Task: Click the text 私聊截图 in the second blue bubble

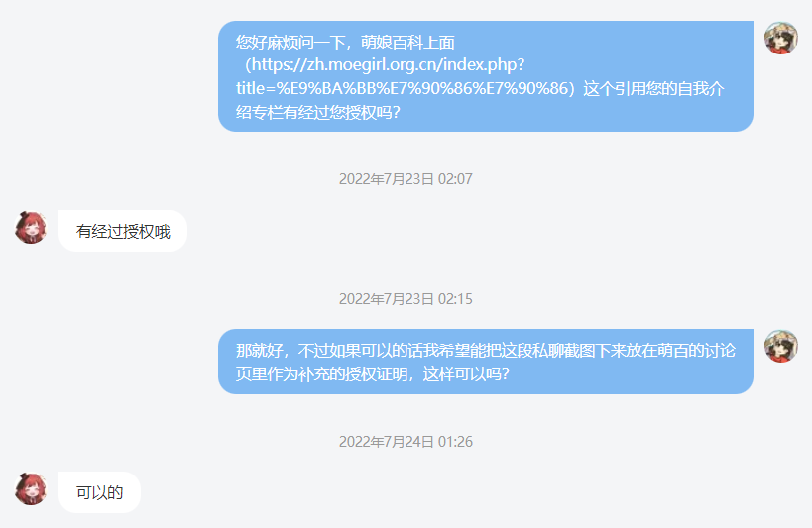Action: 564,351
